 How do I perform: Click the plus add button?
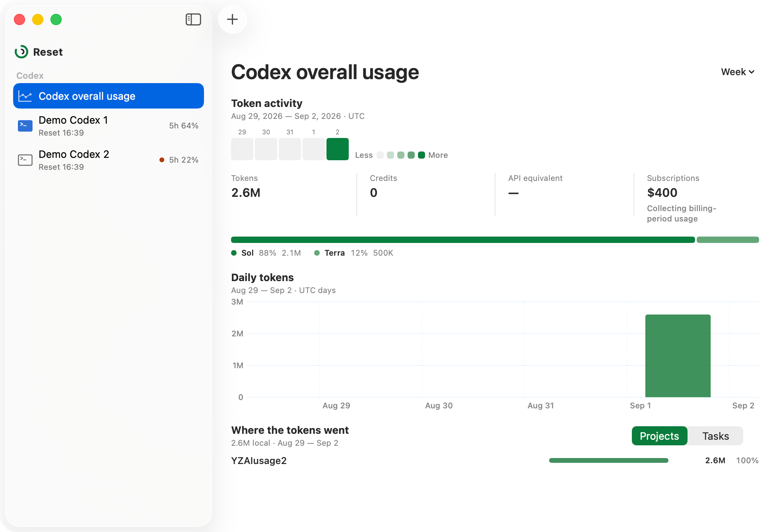tap(233, 19)
